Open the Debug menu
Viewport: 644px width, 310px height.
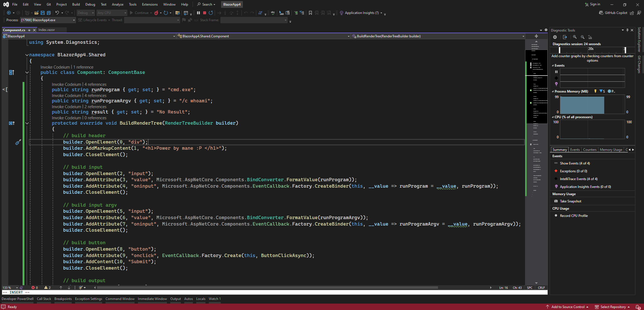point(90,4)
